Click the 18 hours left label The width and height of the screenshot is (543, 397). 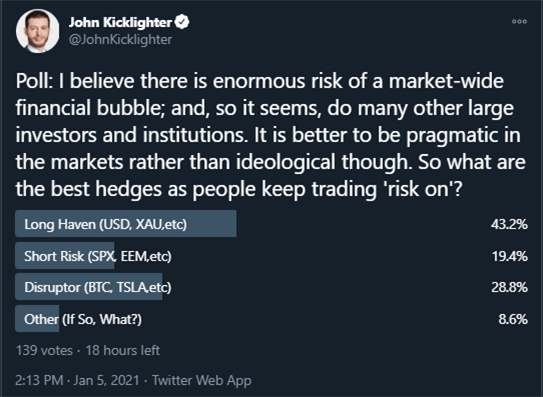(123, 350)
